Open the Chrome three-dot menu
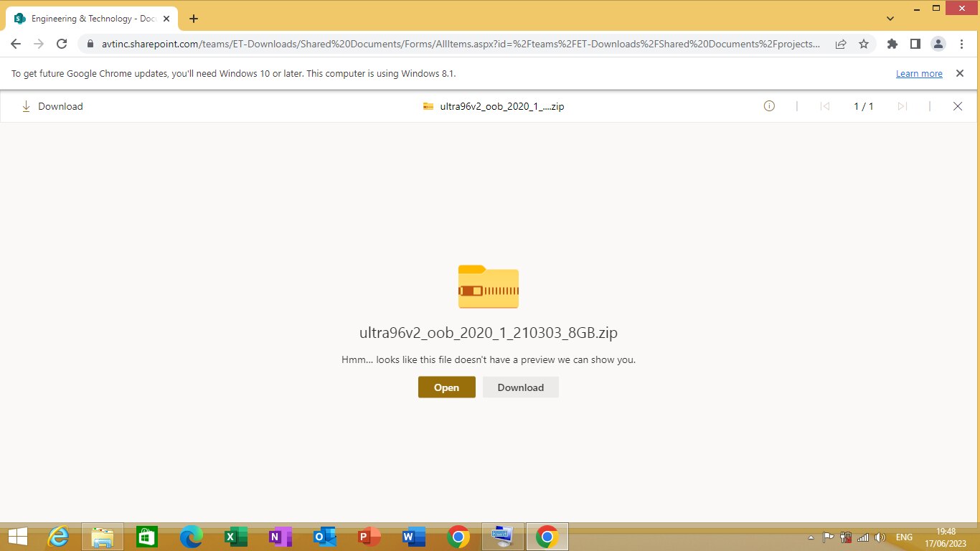Viewport: 980px width, 551px height. [961, 44]
